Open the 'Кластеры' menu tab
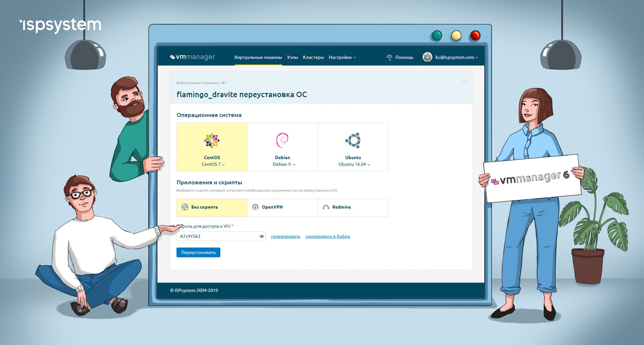 tap(313, 57)
